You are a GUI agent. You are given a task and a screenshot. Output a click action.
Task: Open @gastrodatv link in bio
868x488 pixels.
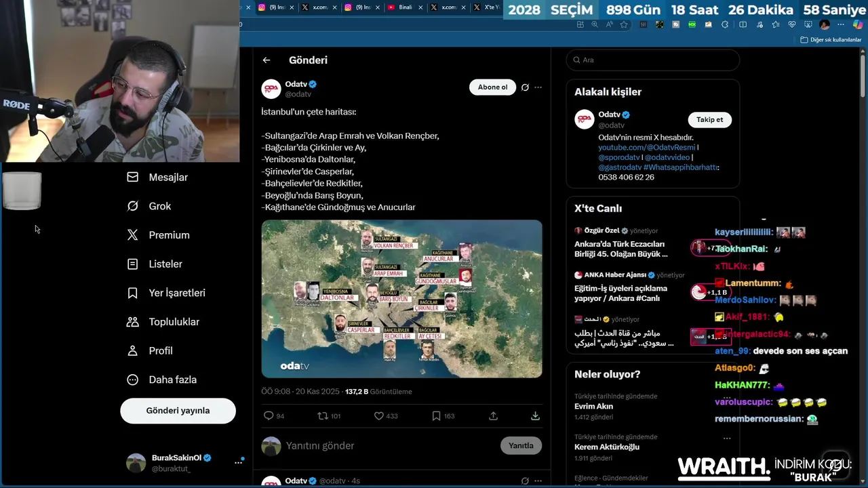(619, 167)
